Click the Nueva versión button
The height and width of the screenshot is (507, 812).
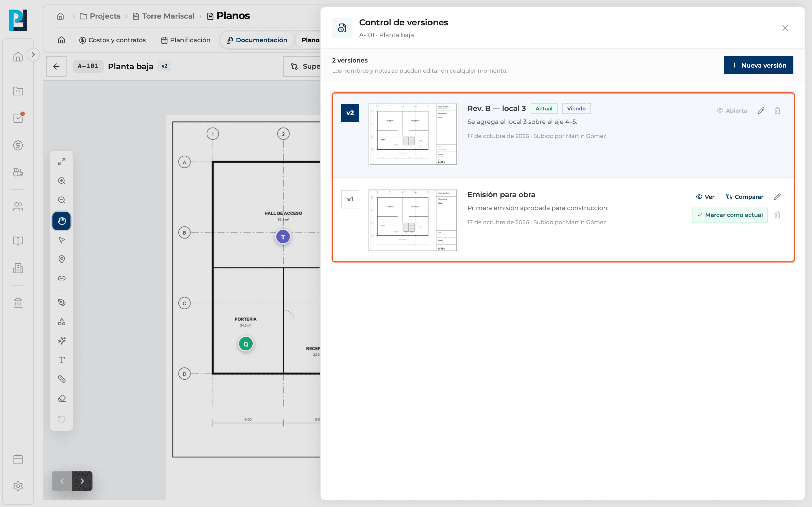758,65
